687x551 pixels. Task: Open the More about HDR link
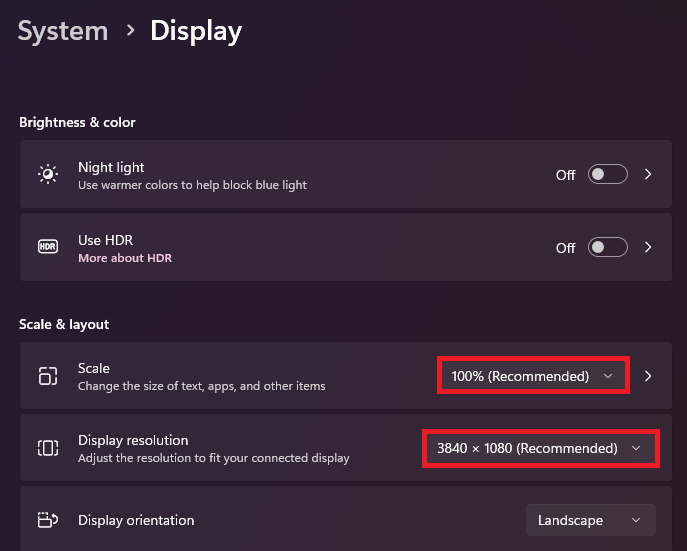click(x=125, y=258)
